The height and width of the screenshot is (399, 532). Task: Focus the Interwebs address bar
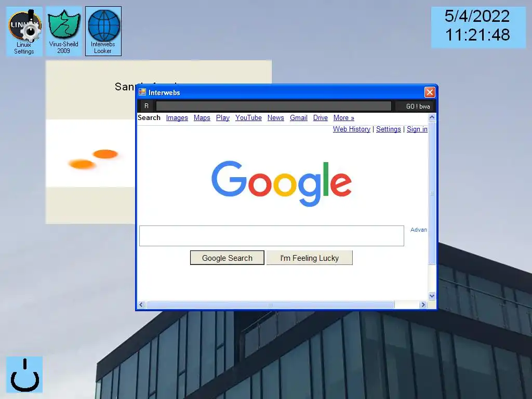click(x=273, y=106)
